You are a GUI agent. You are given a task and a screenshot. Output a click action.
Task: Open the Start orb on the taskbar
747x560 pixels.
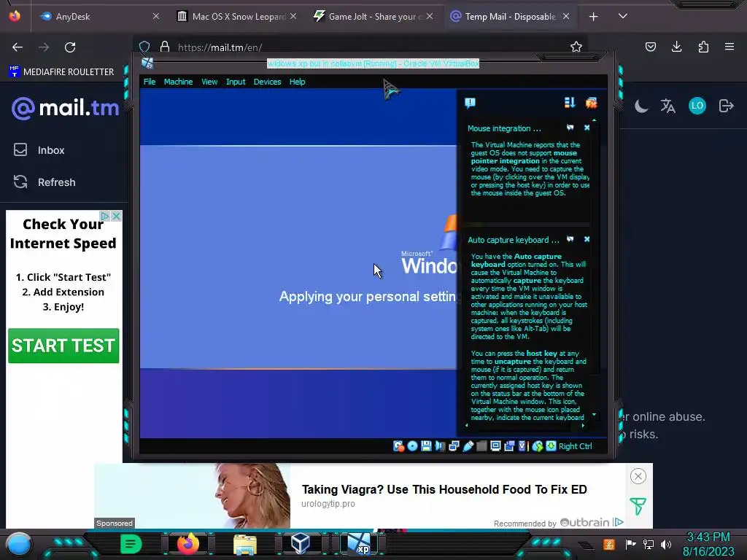[19, 544]
